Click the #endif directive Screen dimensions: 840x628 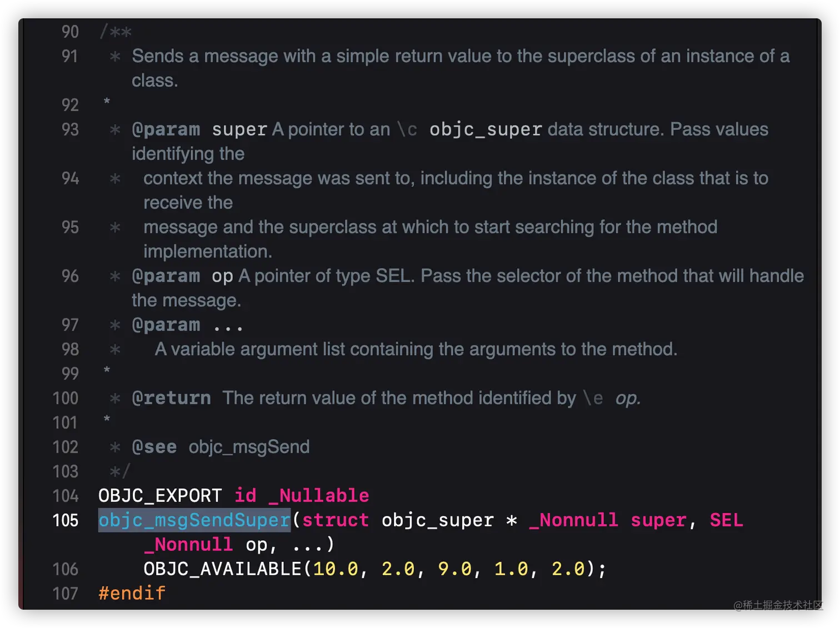132,594
